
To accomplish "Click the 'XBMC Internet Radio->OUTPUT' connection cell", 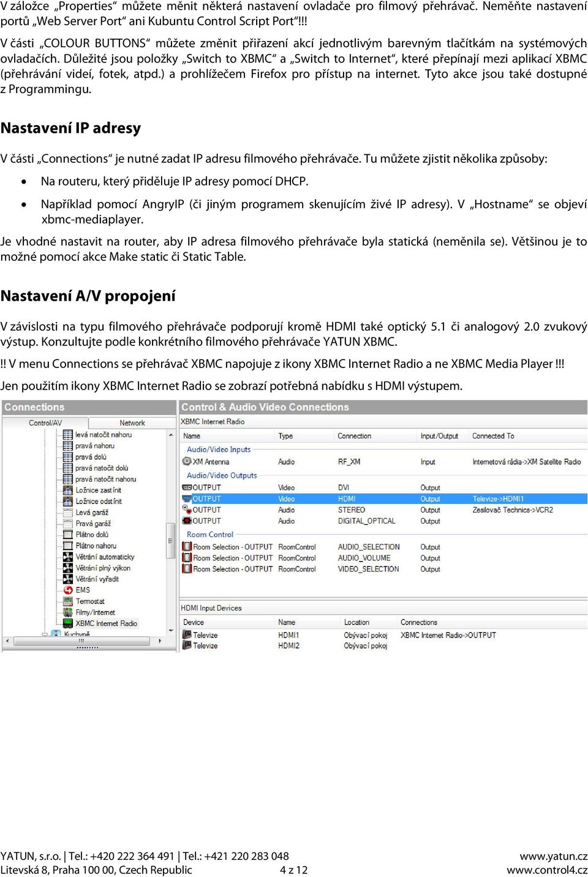I will (448, 635).
